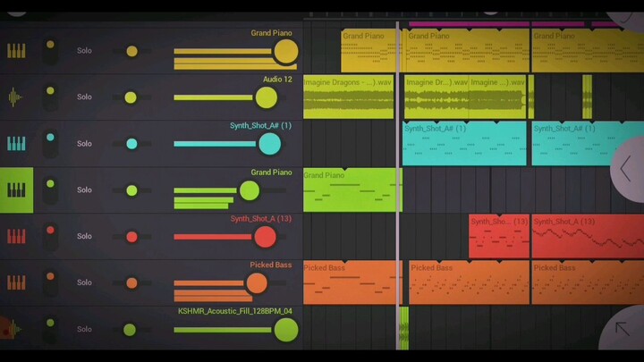Select the Picked Bass keyboard icon
Image resolution: width=644 pixels, height=362 pixels.
pyautogui.click(x=16, y=282)
